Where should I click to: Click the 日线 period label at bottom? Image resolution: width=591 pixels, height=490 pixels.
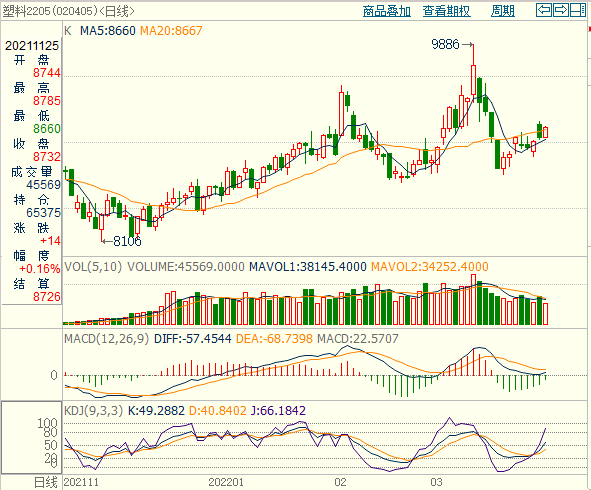(46, 482)
